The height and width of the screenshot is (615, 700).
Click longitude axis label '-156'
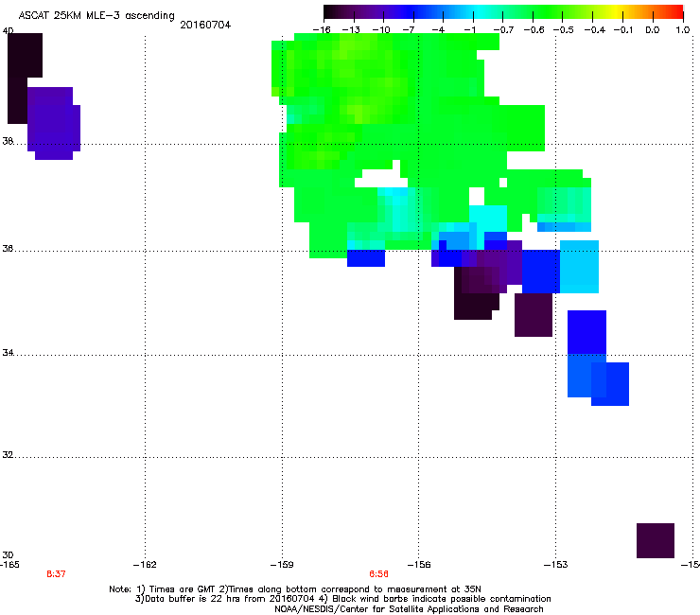[x=419, y=565]
